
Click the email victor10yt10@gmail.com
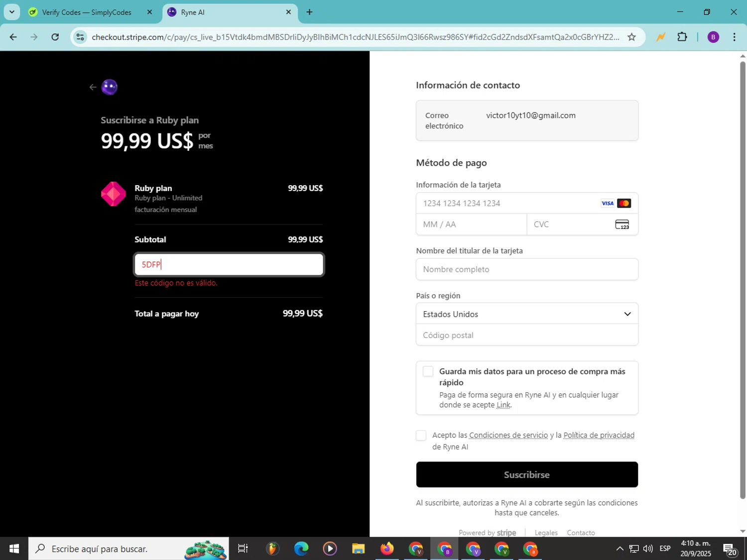[531, 115]
